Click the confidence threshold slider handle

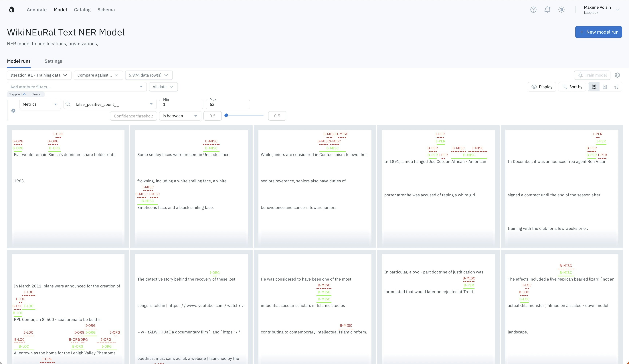(x=226, y=115)
